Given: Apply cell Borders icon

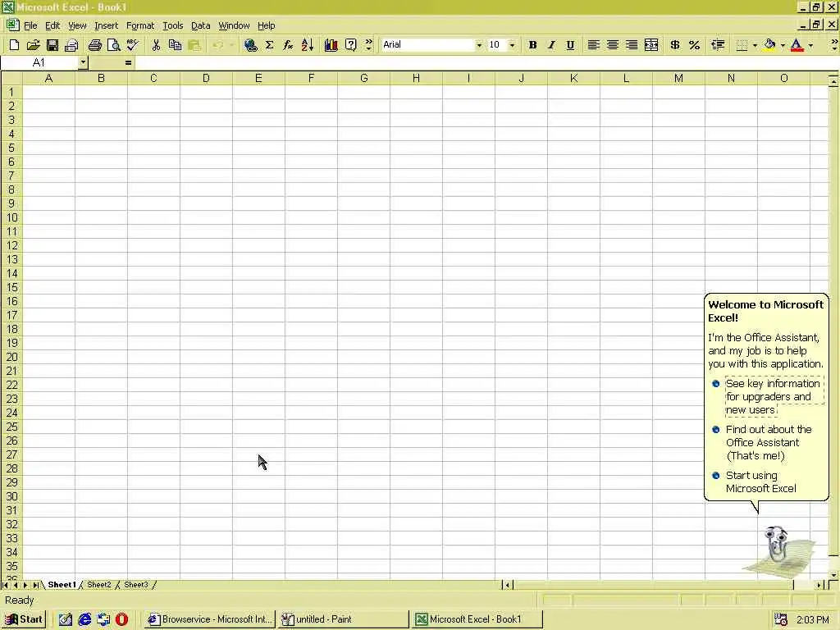Looking at the screenshot, I should [x=742, y=45].
